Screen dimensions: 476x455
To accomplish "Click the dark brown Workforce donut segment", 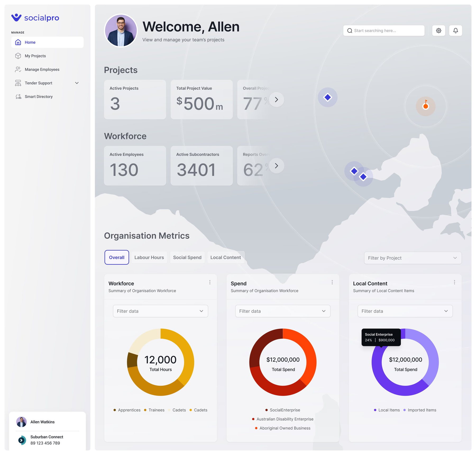I will (x=132, y=360).
